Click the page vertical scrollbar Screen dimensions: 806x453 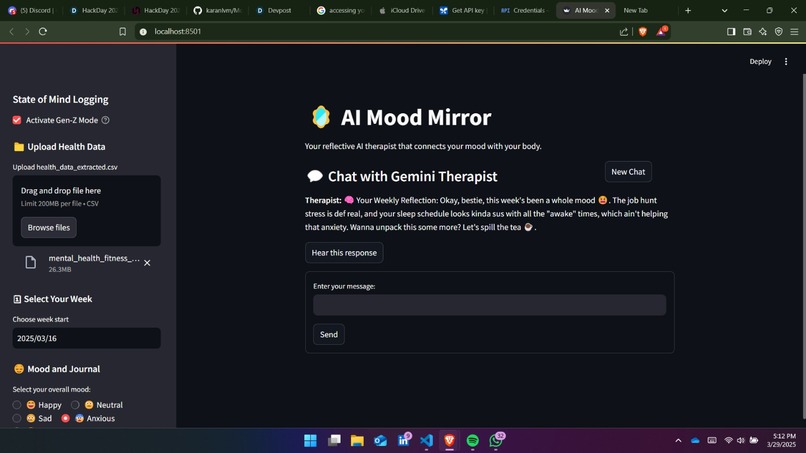[803, 247]
